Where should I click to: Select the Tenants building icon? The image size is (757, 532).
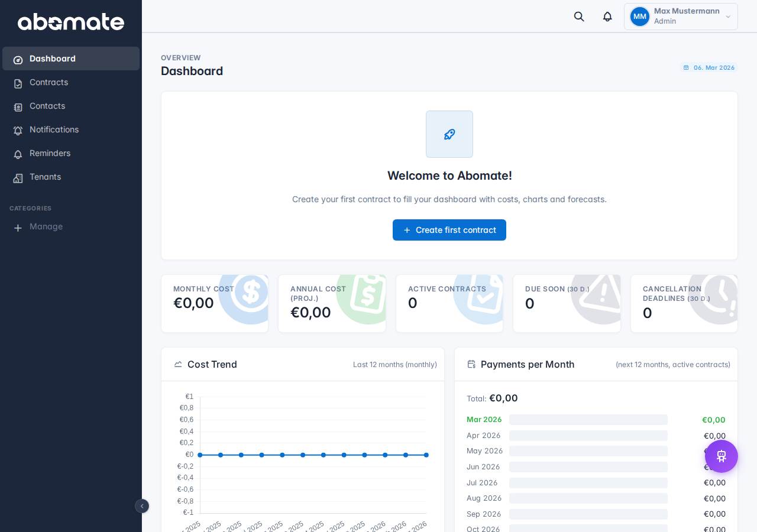point(18,177)
